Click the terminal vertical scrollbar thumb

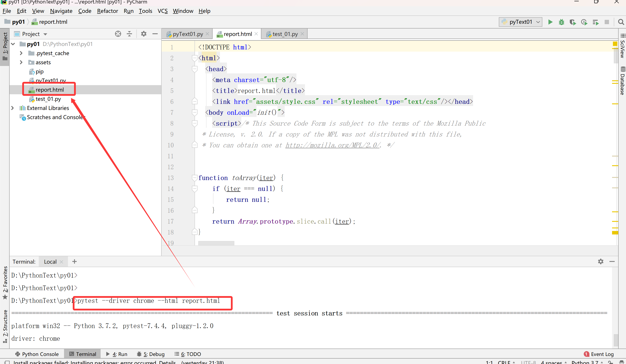(x=616, y=340)
